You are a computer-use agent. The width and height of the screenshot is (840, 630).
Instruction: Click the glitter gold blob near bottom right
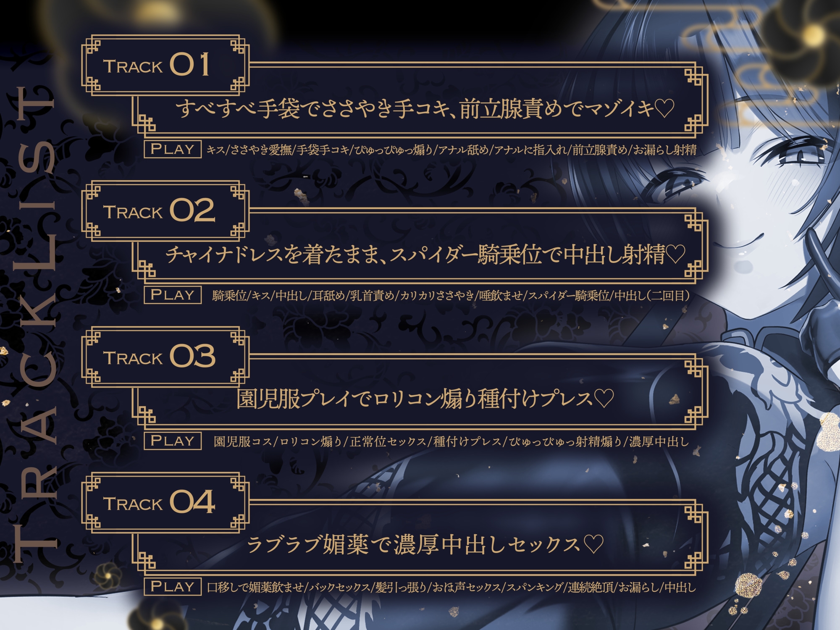751,585
